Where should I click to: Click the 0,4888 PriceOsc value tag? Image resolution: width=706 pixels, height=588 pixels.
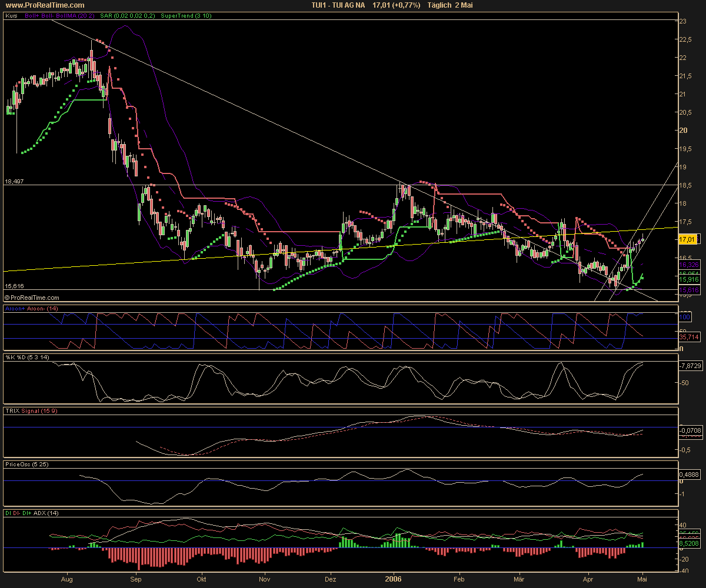point(689,475)
